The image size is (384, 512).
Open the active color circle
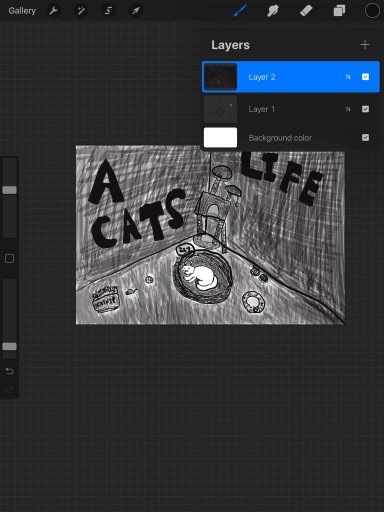pyautogui.click(x=372, y=11)
